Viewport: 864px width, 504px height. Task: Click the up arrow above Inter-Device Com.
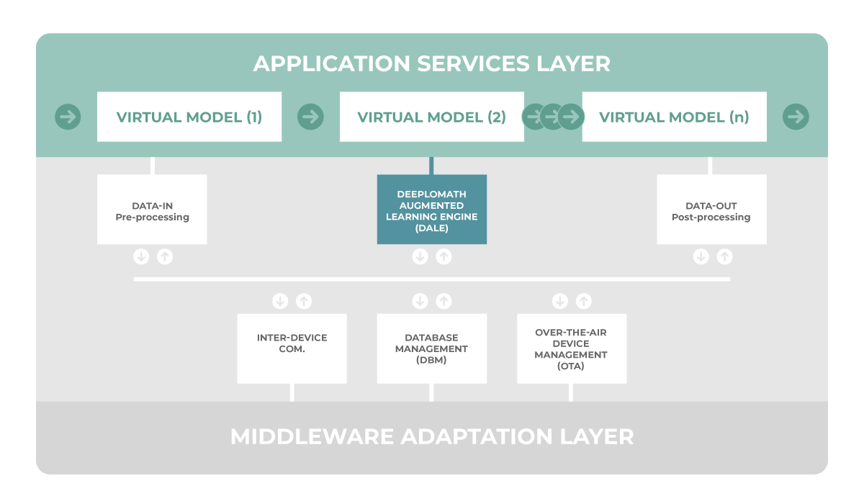tap(305, 301)
